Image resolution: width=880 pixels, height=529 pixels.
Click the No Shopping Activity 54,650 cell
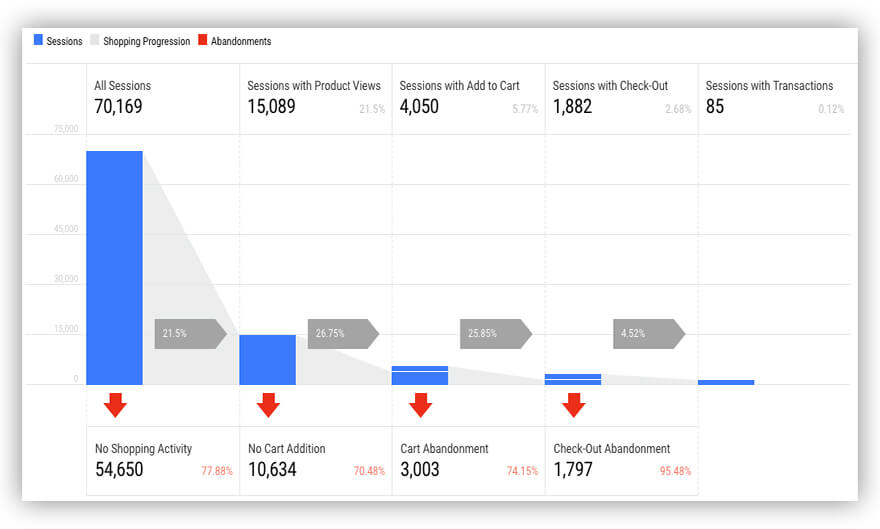click(x=163, y=461)
